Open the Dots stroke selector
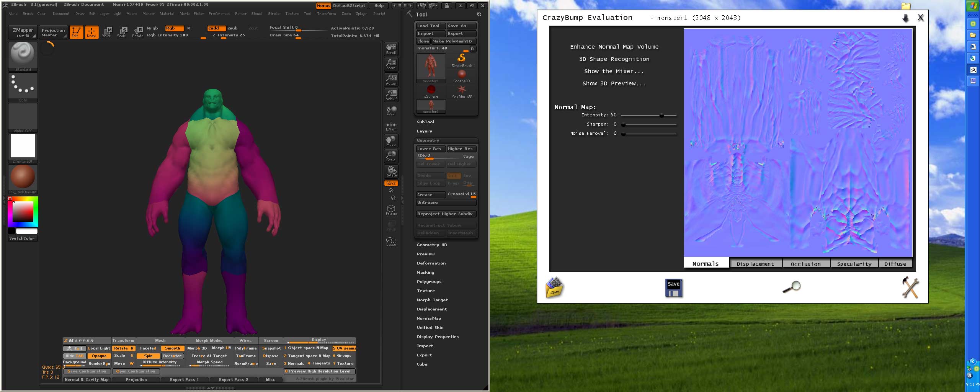This screenshot has width=980, height=392. [23, 87]
